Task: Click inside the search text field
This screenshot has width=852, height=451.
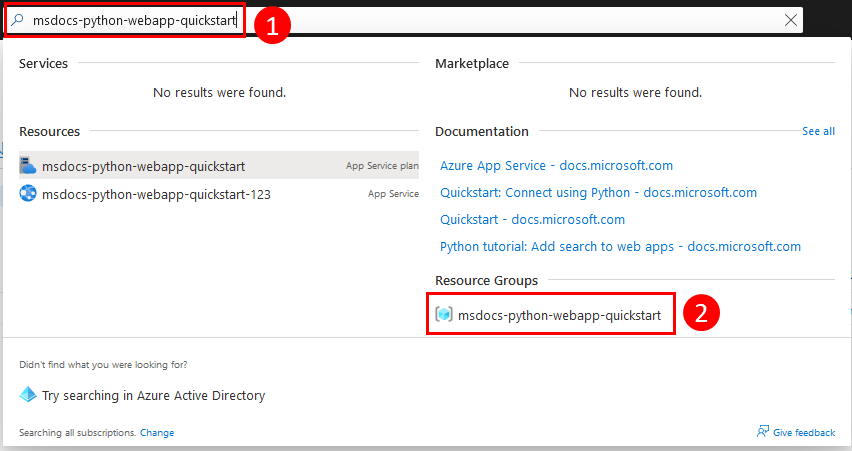Action: pos(406,20)
